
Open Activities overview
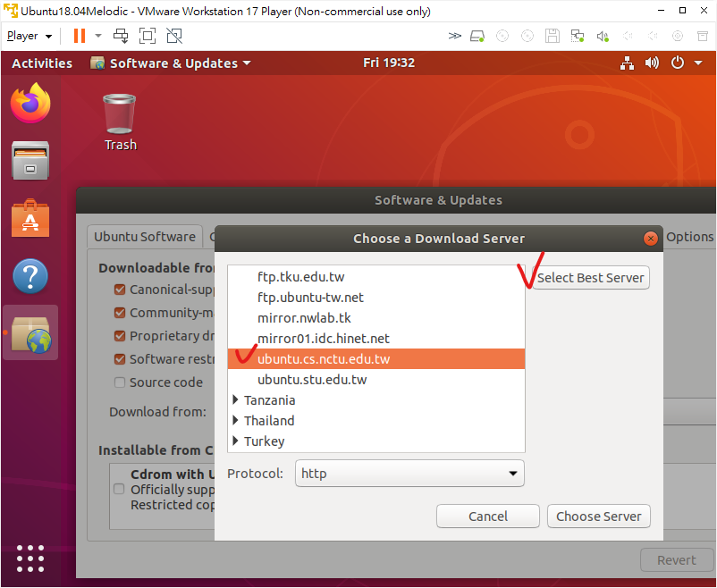[x=42, y=63]
